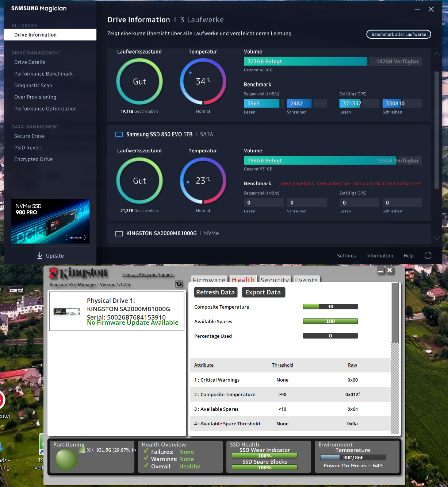448x487 pixels.
Task: Switch to the Health tab
Action: pos(243,279)
